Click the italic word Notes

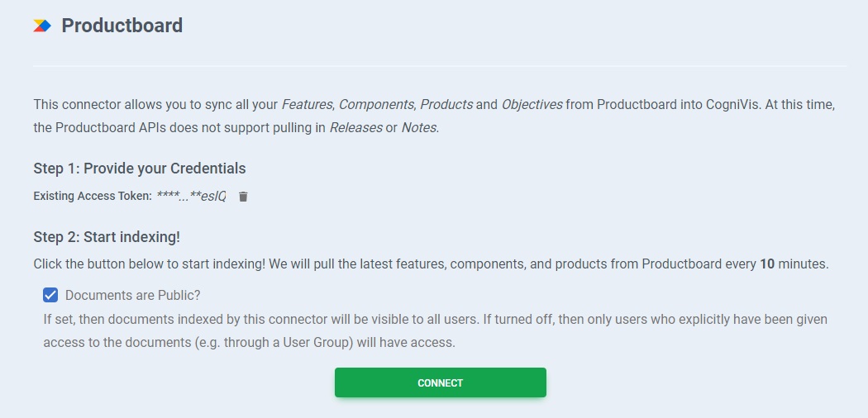[419, 129]
